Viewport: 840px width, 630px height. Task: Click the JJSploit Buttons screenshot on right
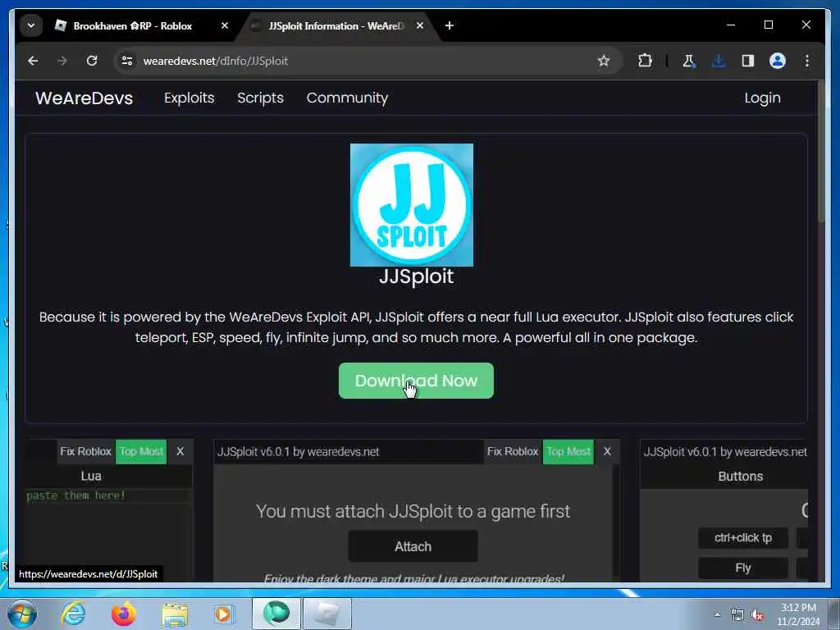724,510
